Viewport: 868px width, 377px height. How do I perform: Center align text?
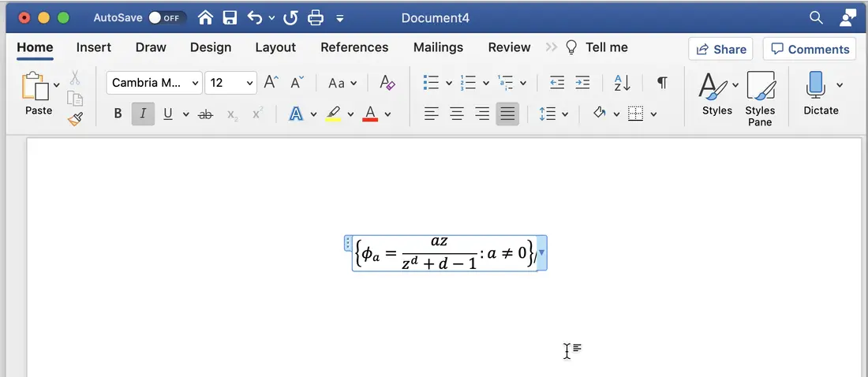[x=457, y=114]
